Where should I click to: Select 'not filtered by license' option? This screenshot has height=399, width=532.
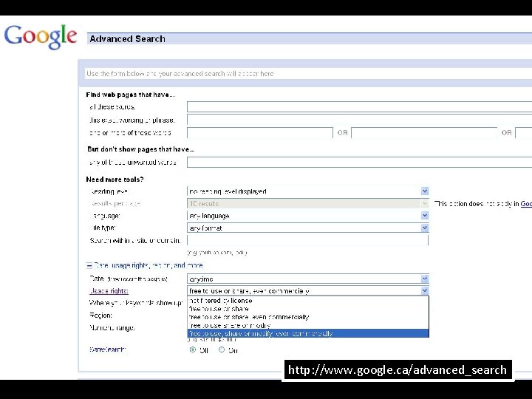pyautogui.click(x=308, y=301)
